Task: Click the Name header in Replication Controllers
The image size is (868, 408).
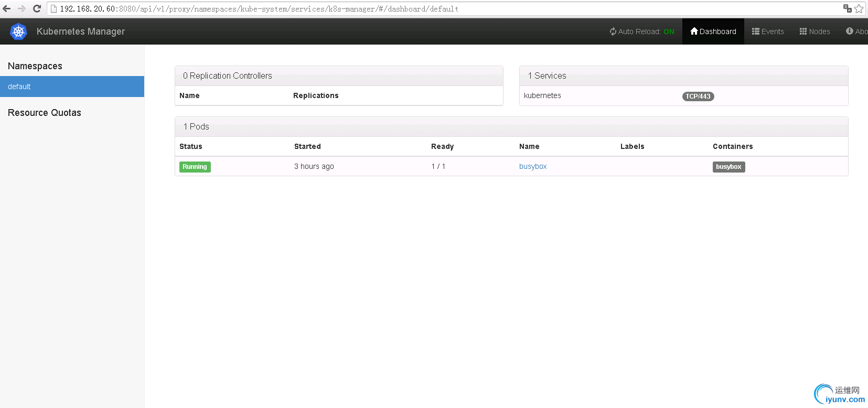Action: pos(189,95)
